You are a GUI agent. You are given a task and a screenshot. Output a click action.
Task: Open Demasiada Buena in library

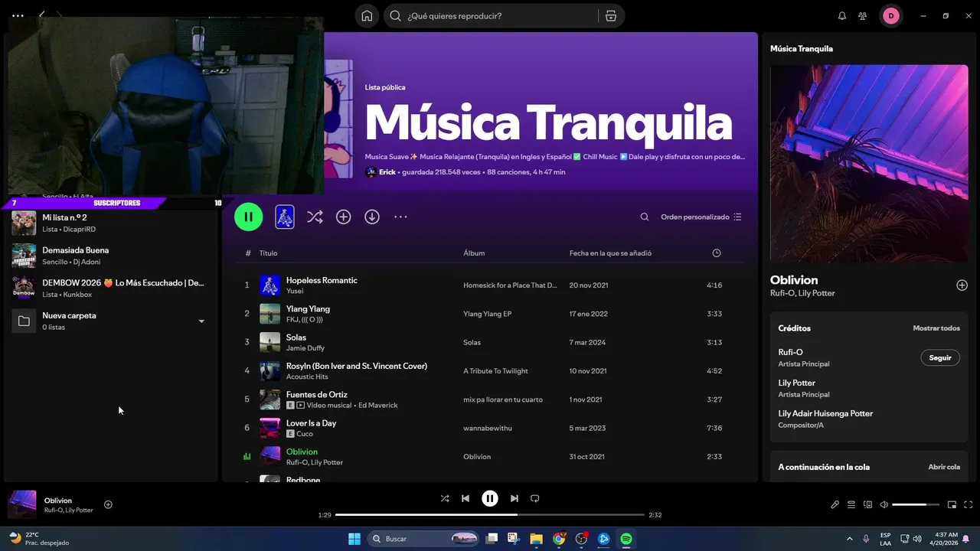pos(111,256)
